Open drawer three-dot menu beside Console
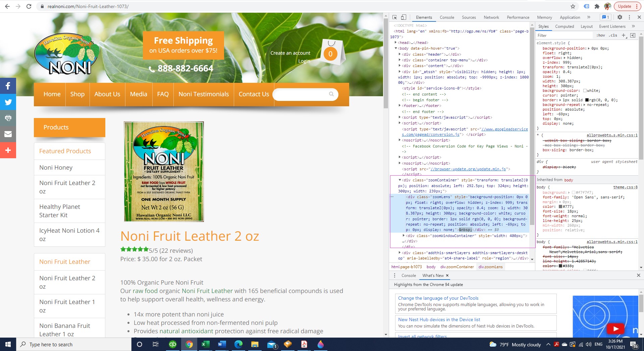This screenshot has height=351, width=644. tap(394, 276)
